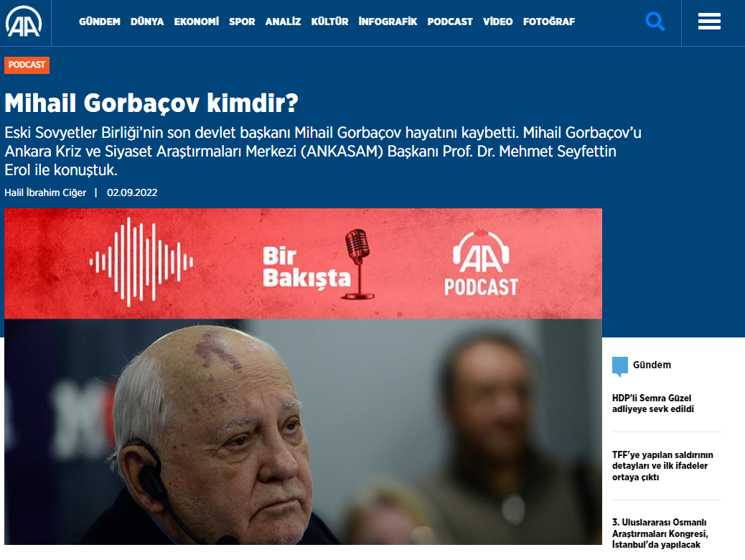Screen dimensions: 745x560
Task: Open the SPOR section
Action: click(x=242, y=22)
